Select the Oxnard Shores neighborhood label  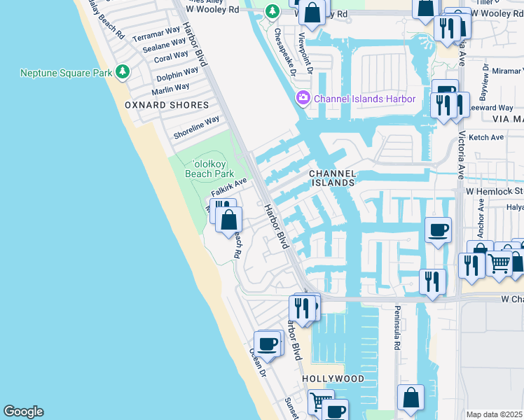pos(167,105)
